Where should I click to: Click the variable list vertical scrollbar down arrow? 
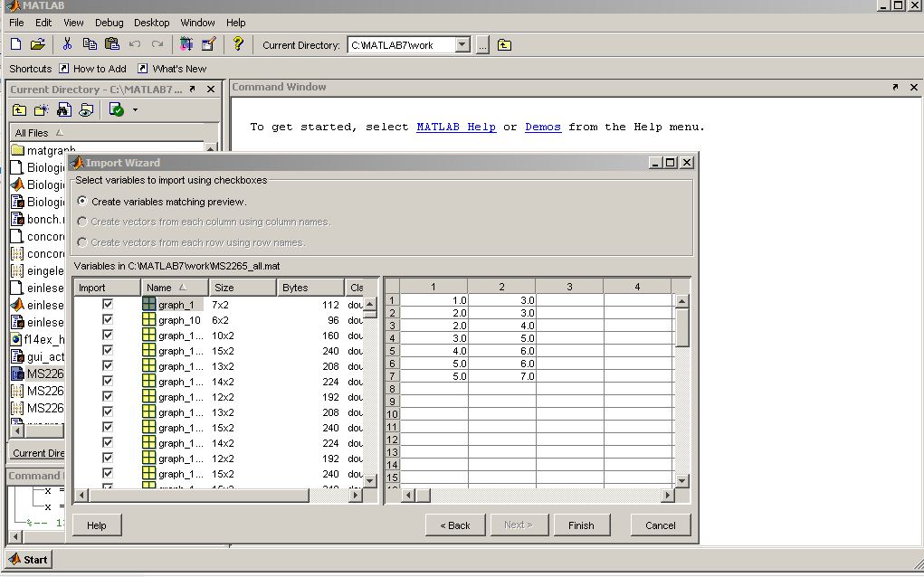(370, 479)
